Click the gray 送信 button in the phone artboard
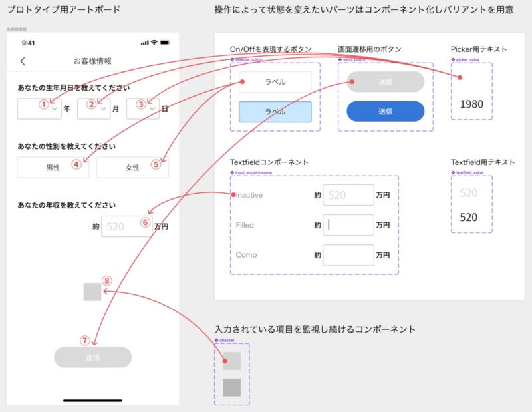This screenshot has width=532, height=412. coord(92,357)
